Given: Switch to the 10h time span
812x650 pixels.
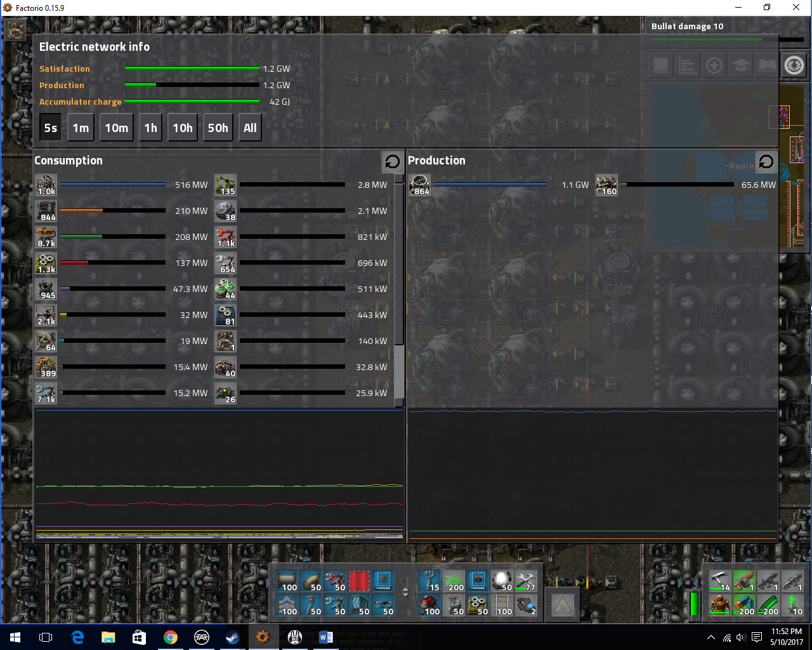Looking at the screenshot, I should (x=183, y=128).
